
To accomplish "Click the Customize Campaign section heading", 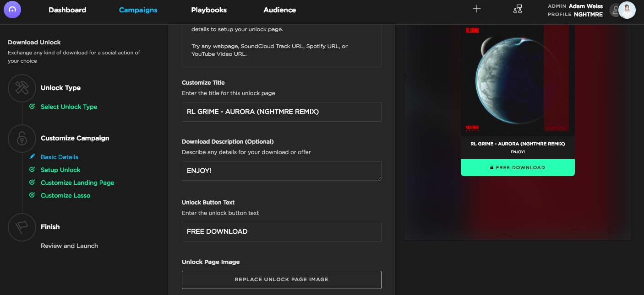I will click(x=75, y=138).
